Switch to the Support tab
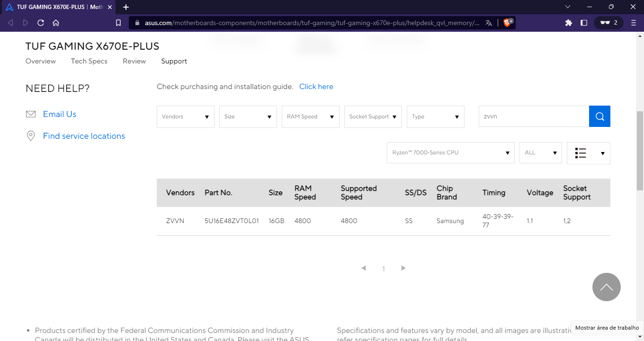 point(174,61)
